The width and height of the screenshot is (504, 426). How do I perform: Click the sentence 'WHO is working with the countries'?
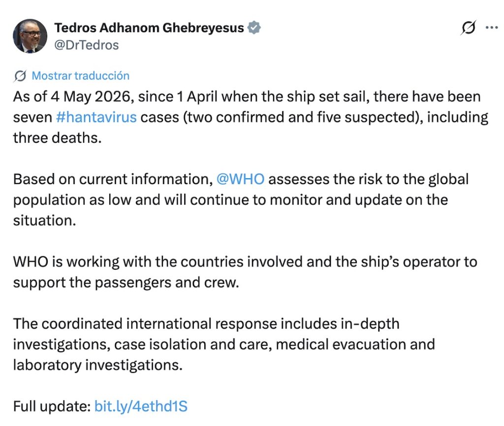point(245,272)
